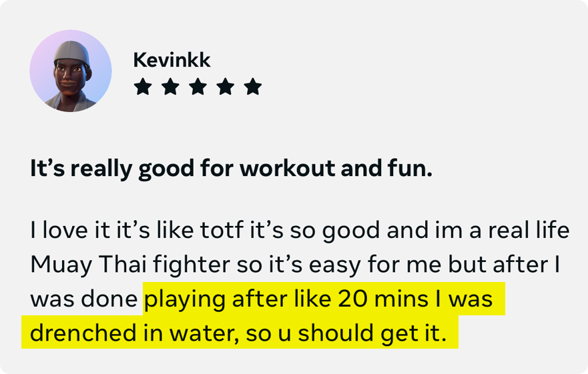Click Kevinkk's round avatar picture
588x374 pixels.
click(x=71, y=71)
